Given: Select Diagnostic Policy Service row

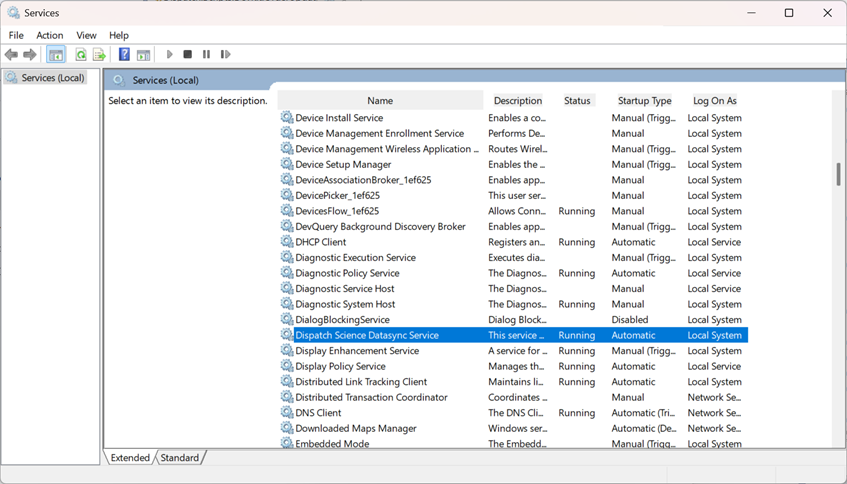Looking at the screenshot, I should [514, 273].
